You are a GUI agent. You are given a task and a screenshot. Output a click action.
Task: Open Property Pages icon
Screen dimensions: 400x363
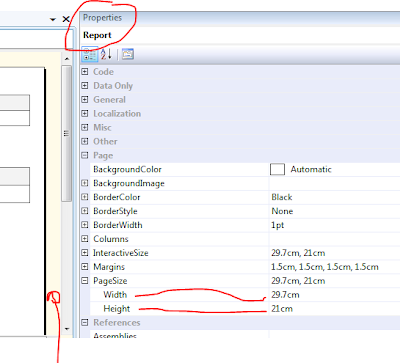click(128, 54)
